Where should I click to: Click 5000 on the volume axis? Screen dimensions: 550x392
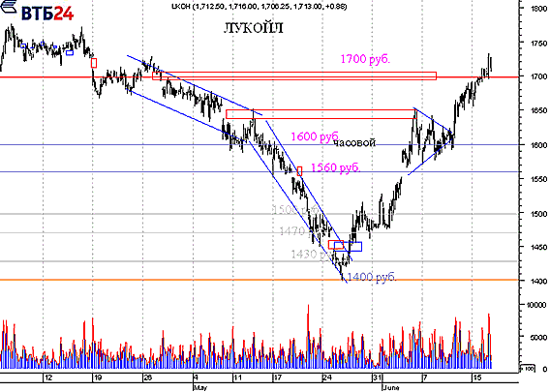tap(539, 337)
